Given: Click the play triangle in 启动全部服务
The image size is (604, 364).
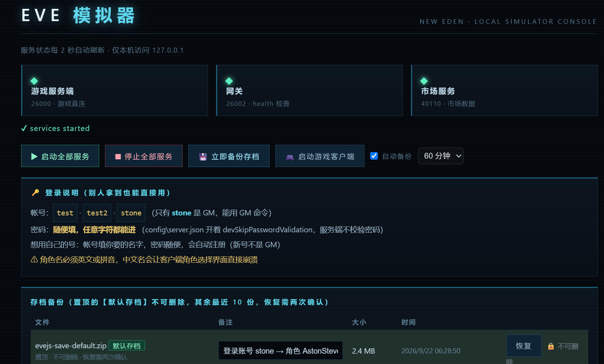Looking at the screenshot, I should point(34,156).
